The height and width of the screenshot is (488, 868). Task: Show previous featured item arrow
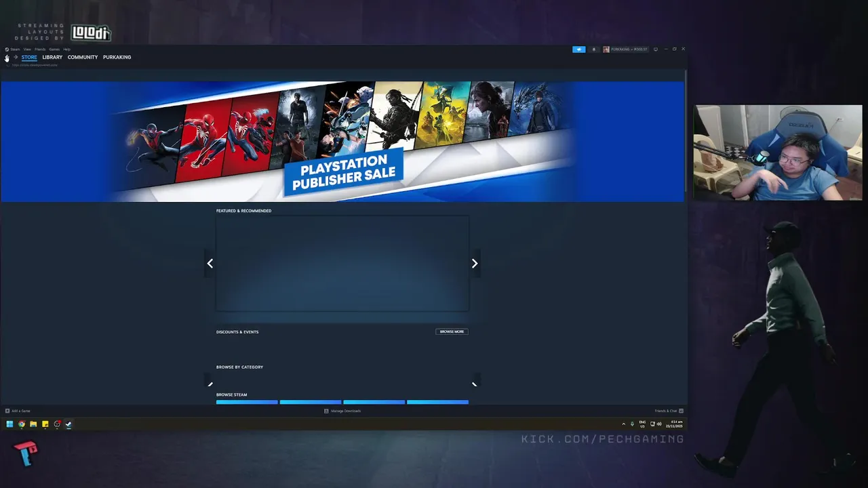210,264
